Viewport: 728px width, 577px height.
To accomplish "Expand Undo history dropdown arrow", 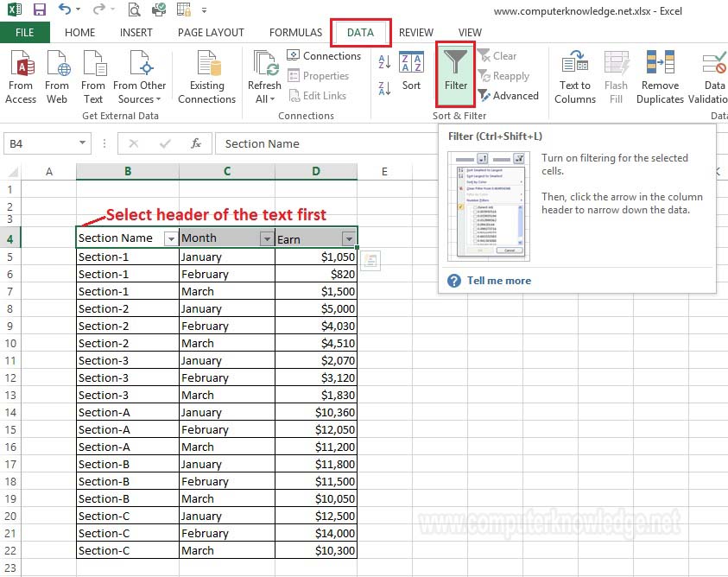I will [x=78, y=10].
